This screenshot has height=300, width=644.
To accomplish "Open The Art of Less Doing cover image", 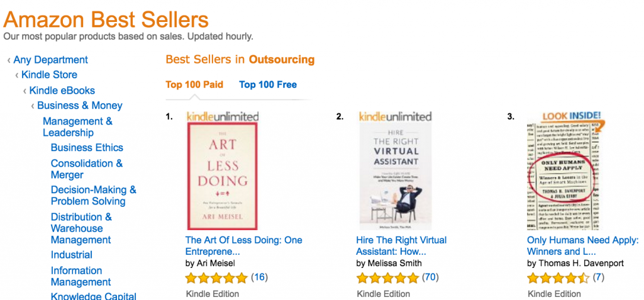I will point(223,176).
